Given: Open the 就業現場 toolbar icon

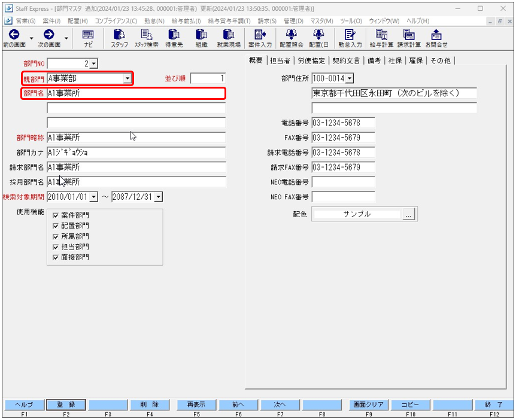Looking at the screenshot, I should click(x=229, y=35).
